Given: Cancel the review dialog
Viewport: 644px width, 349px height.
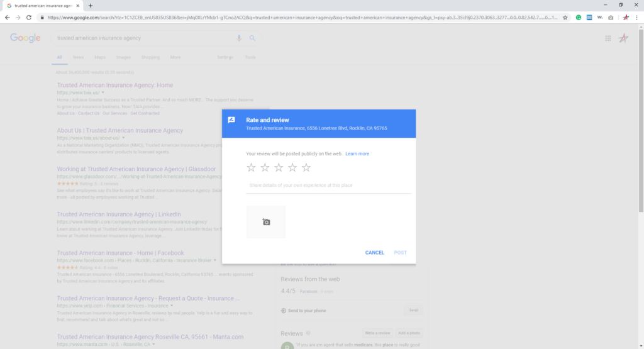Looking at the screenshot, I should 375,253.
